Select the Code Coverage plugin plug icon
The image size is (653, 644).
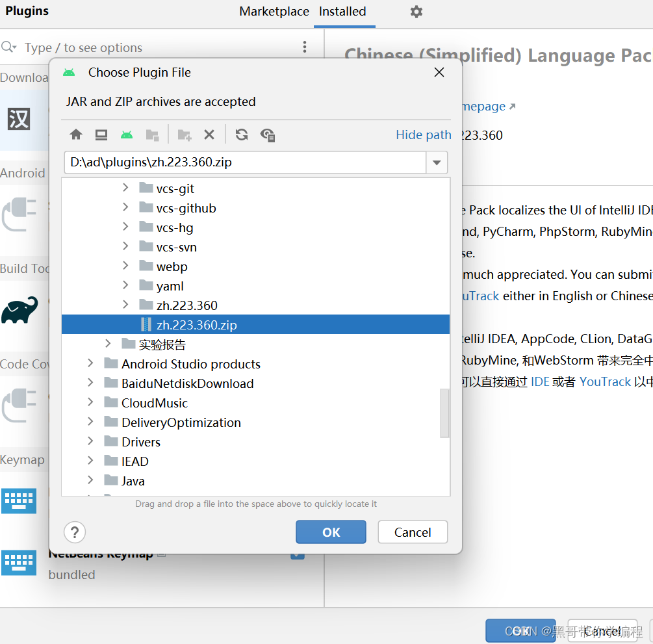click(x=19, y=405)
